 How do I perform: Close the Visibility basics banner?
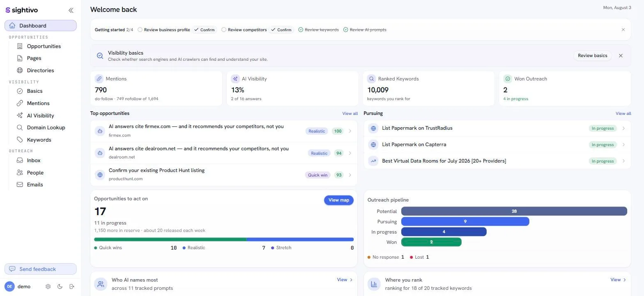point(621,56)
